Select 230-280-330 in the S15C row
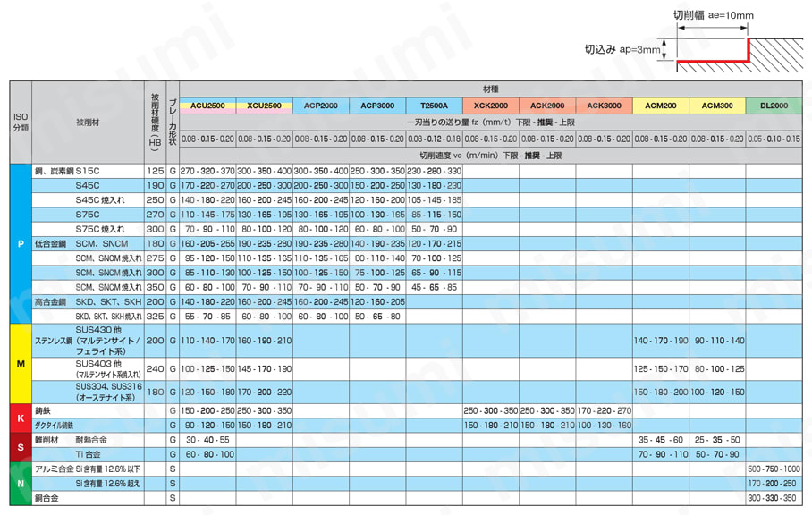The image size is (812, 515). 434,171
